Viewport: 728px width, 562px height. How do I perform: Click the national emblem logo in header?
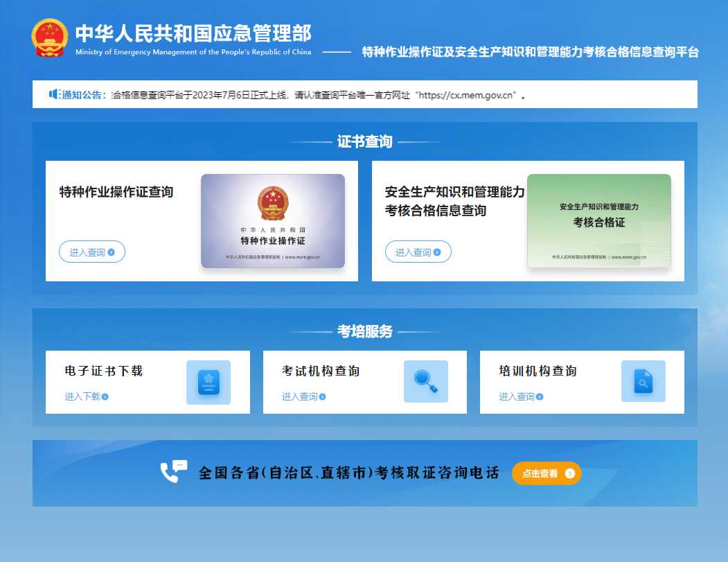click(50, 37)
